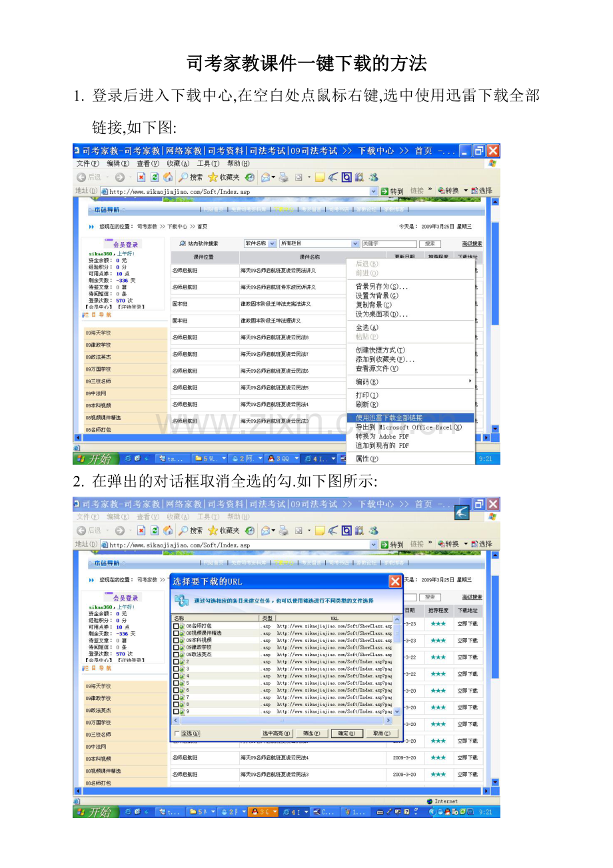Open 软件名称 dropdown in the context-menu browser page
Viewport: 613px width, 868px height.
point(273,243)
